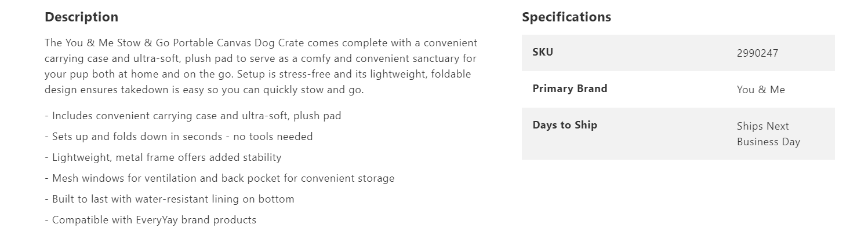
Task: Click the Description heading
Action: pyautogui.click(x=81, y=17)
